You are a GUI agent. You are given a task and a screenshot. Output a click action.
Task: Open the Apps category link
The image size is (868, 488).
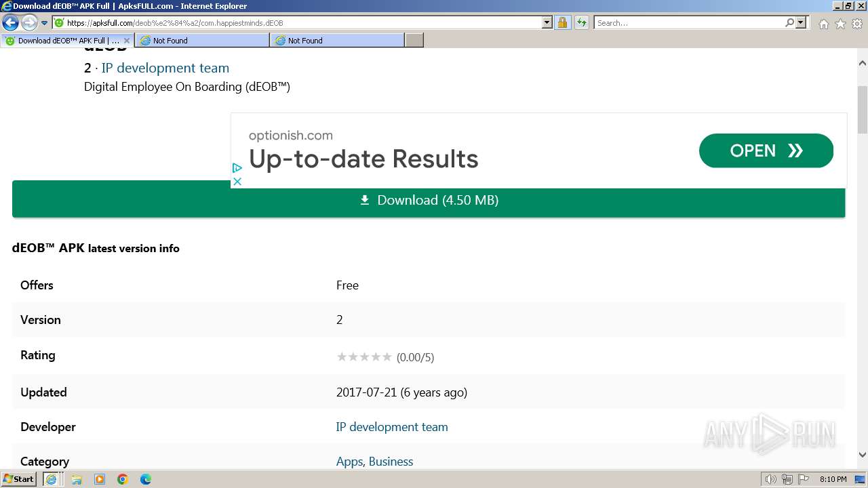[x=349, y=462]
